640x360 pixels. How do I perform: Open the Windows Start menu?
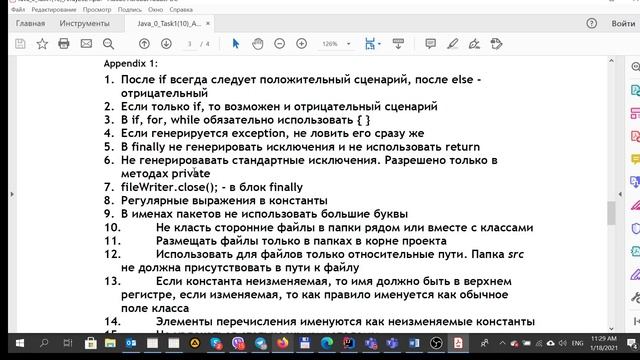pyautogui.click(x=20, y=343)
